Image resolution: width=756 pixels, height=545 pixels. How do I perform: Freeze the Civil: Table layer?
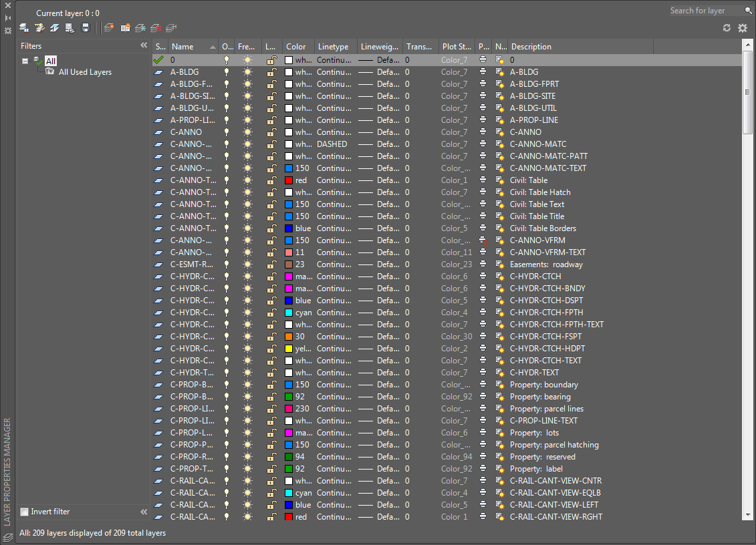tap(248, 180)
